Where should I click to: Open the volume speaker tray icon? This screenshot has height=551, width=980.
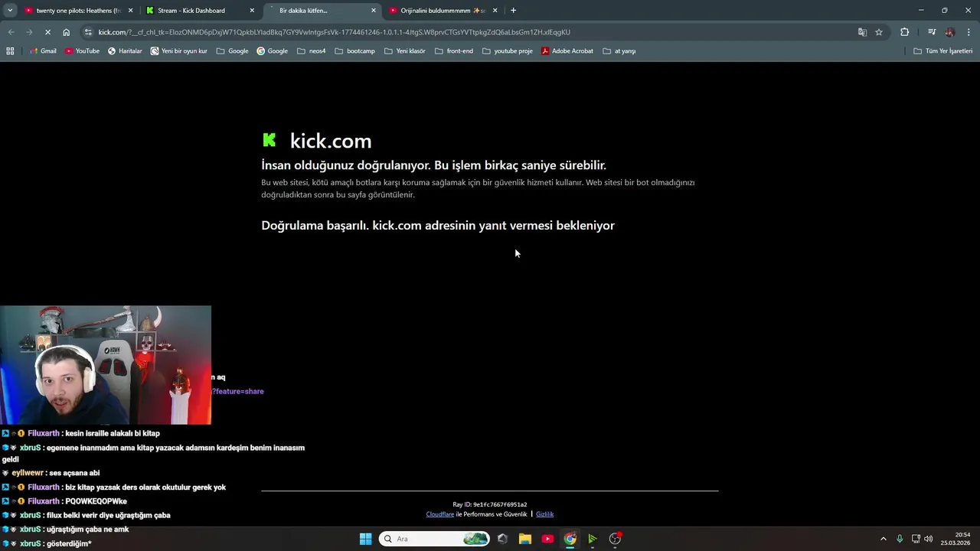(x=929, y=539)
